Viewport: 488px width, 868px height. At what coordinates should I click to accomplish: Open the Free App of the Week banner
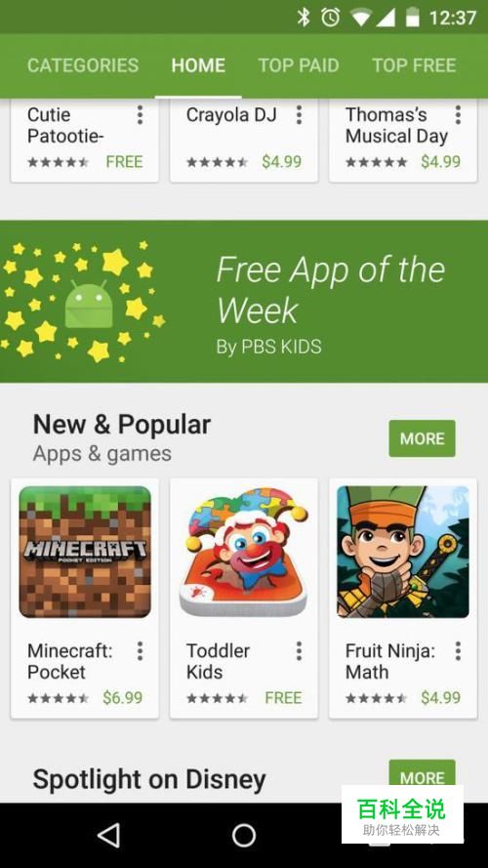(x=244, y=301)
